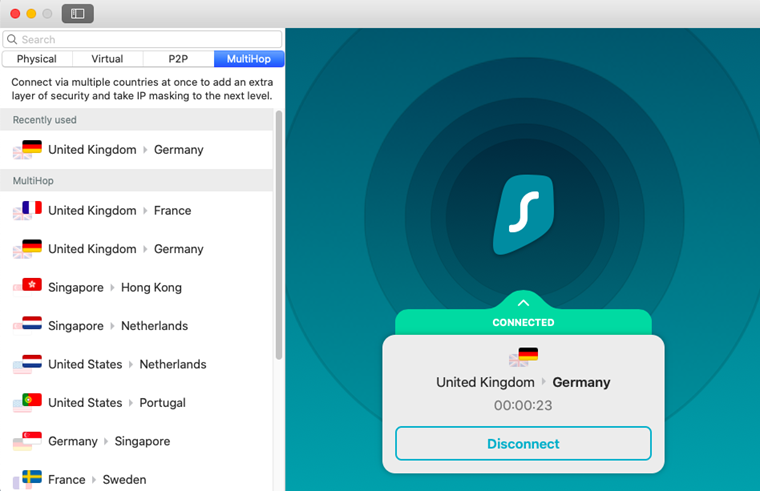Select recently used United Kingdom to Germany
The width and height of the screenshot is (760, 491).
tap(125, 149)
